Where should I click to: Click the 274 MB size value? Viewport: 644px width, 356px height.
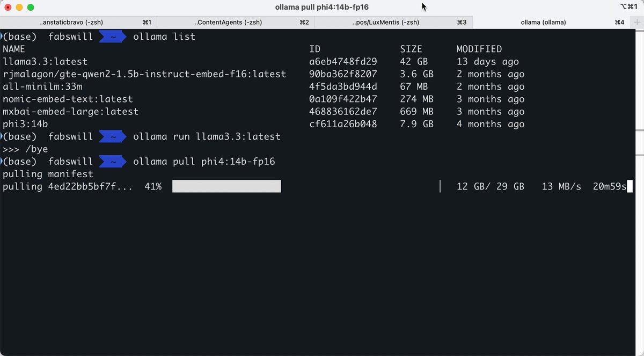[417, 99]
